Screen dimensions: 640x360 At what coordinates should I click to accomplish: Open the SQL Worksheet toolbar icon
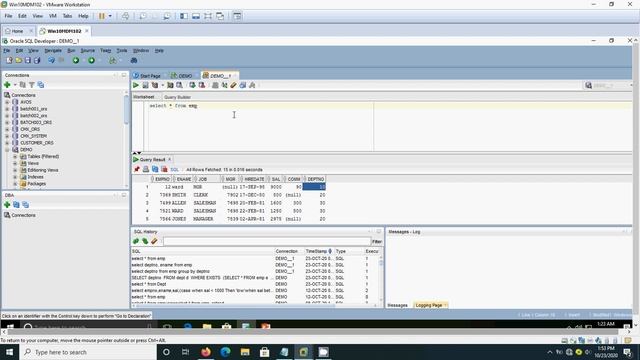[113, 60]
